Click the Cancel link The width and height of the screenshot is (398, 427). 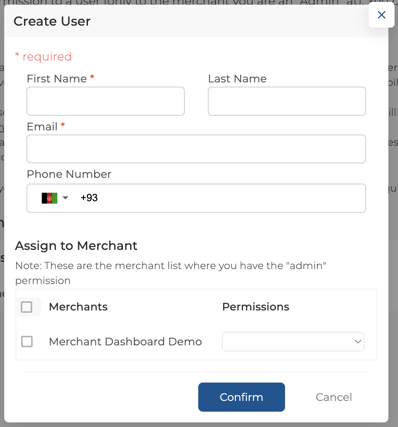334,397
